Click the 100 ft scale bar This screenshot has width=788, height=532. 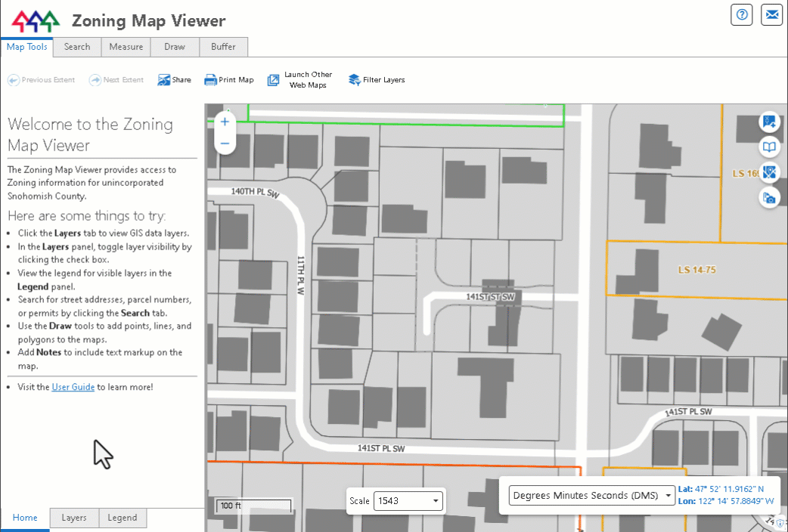coord(253,506)
